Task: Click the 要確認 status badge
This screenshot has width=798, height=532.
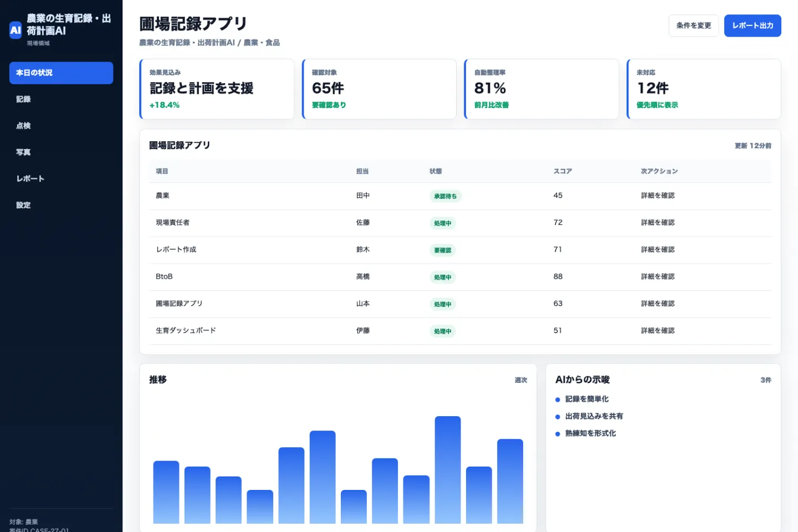Action: pyautogui.click(x=443, y=250)
